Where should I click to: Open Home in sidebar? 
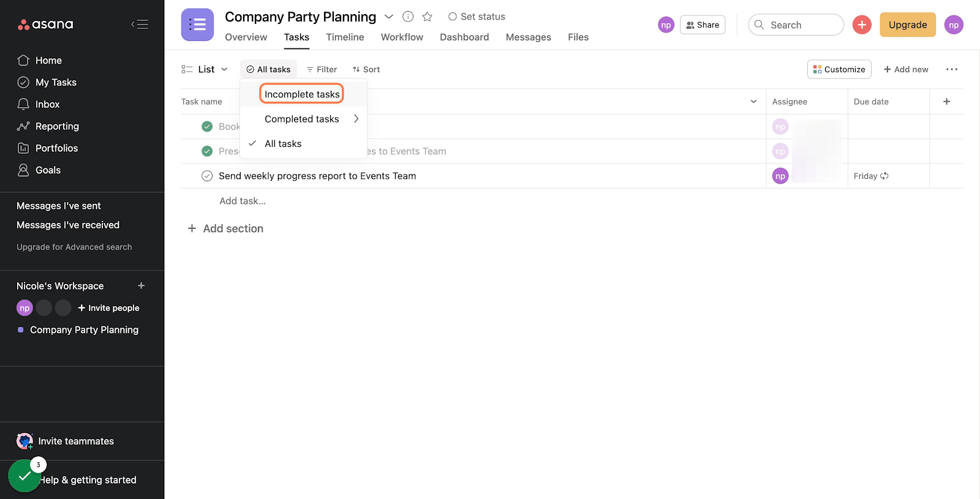(x=48, y=60)
